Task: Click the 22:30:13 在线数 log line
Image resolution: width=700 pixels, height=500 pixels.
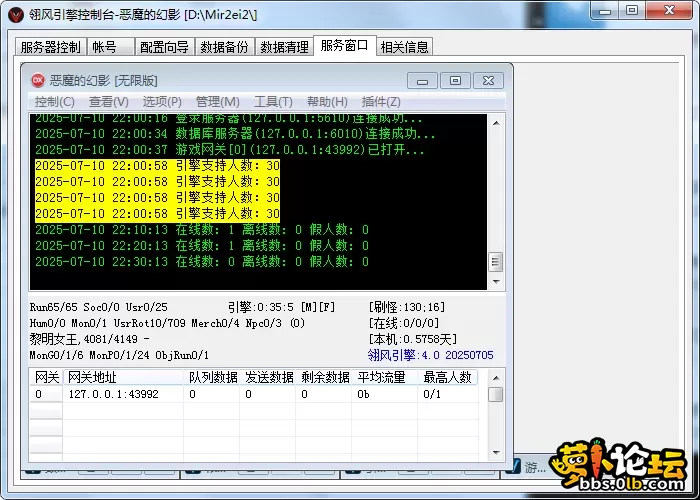Action: [x=202, y=262]
